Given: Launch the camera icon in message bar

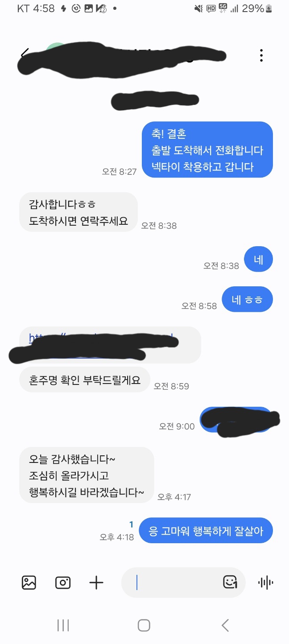Looking at the screenshot, I should click(63, 582).
